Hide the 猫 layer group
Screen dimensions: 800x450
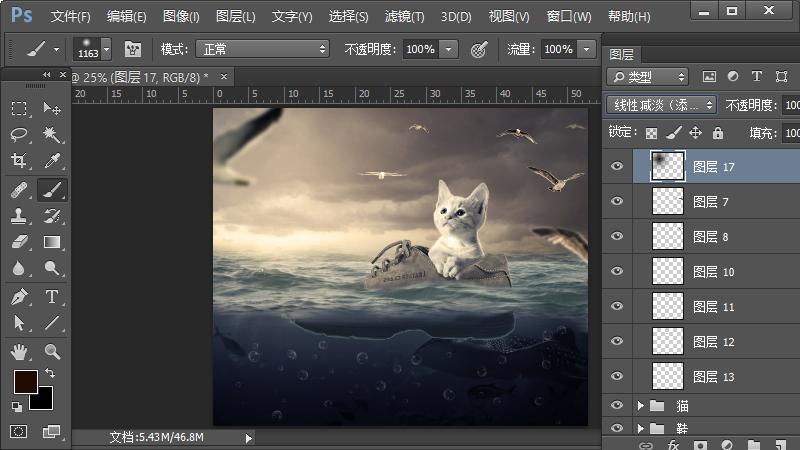(617, 405)
